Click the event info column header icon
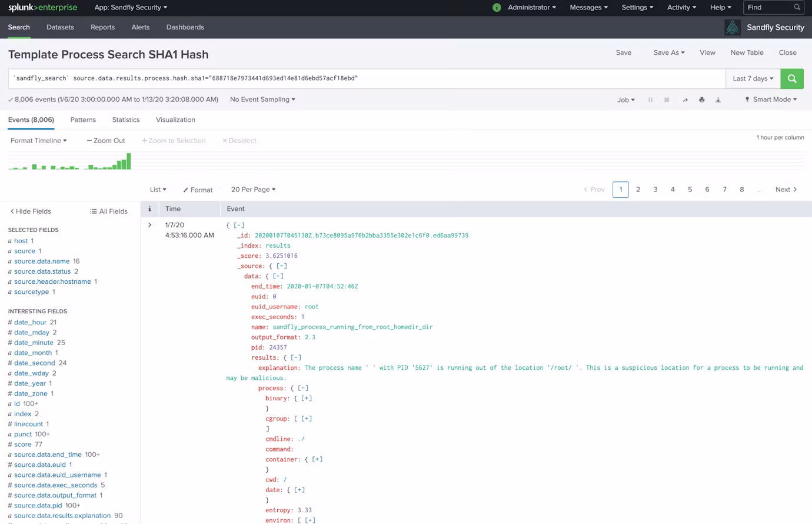 coord(149,209)
